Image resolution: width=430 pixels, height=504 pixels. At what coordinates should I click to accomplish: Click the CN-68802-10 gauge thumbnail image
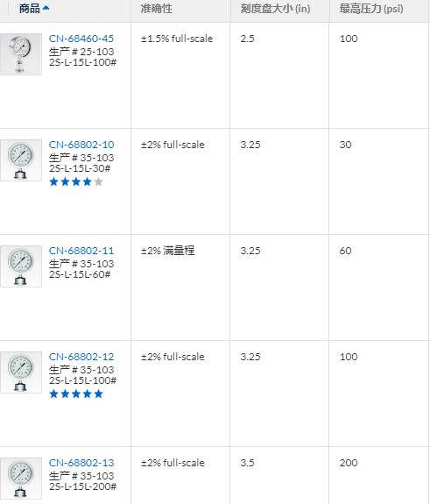click(x=21, y=160)
